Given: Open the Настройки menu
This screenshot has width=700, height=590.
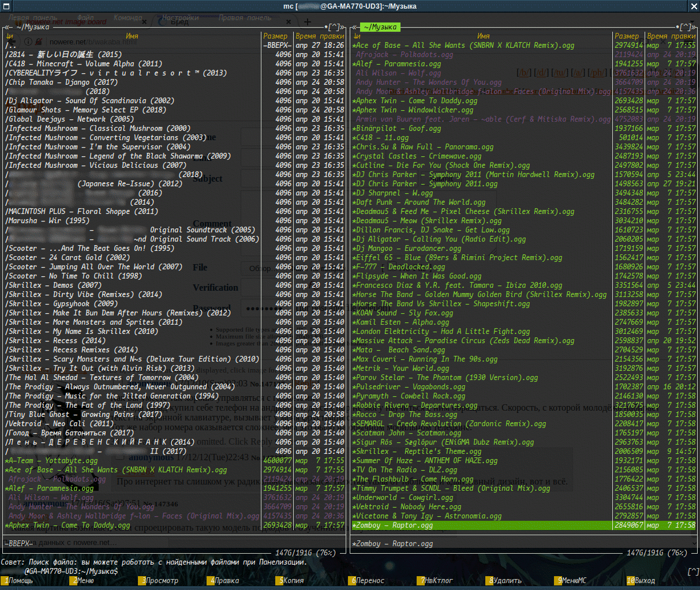Looking at the screenshot, I should point(180,18).
